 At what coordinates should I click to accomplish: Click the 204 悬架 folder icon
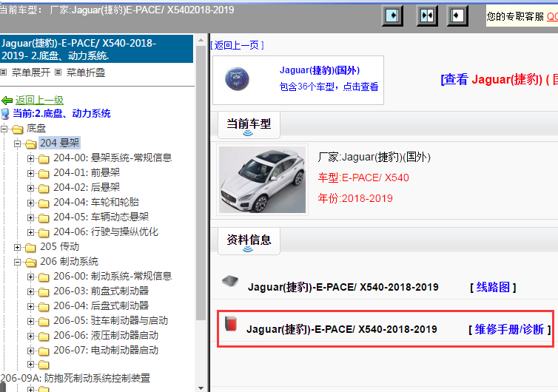31,143
